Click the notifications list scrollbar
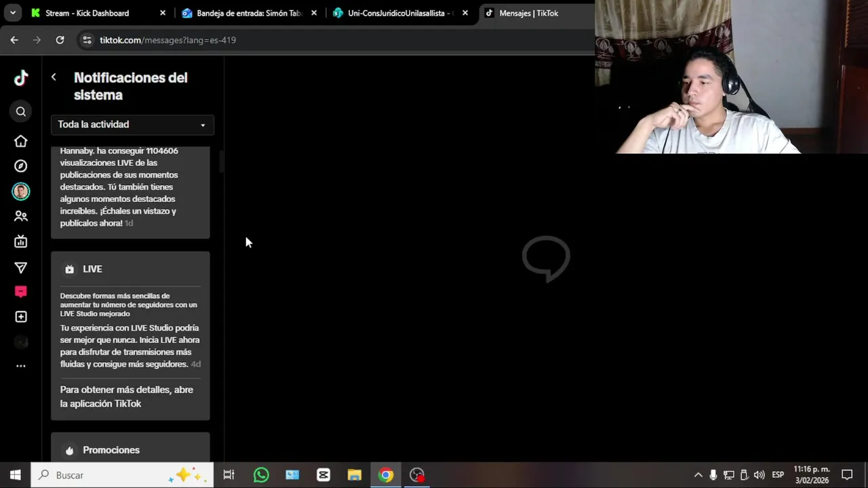The image size is (868, 488). click(220, 161)
